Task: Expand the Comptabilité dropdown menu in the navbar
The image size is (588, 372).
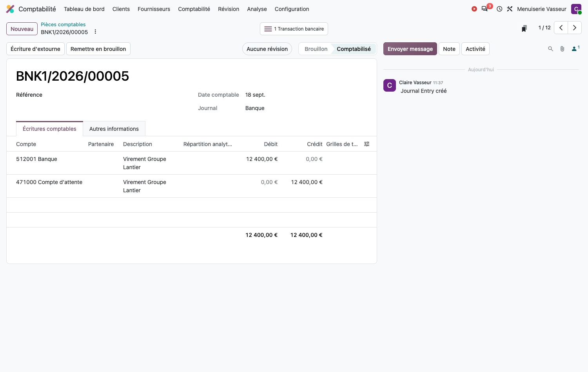Action: (194, 9)
